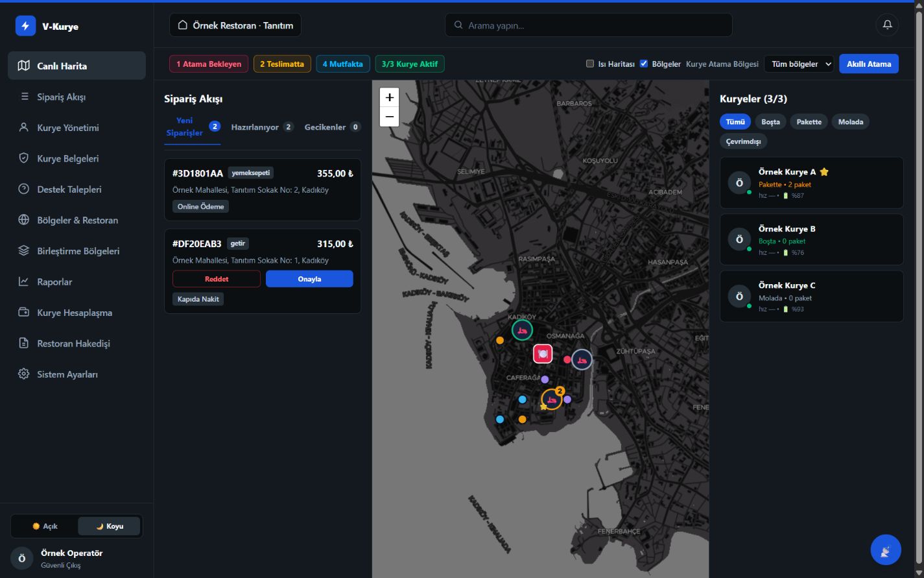Click the restaurant marker on the map
The image size is (924, 578).
(543, 354)
